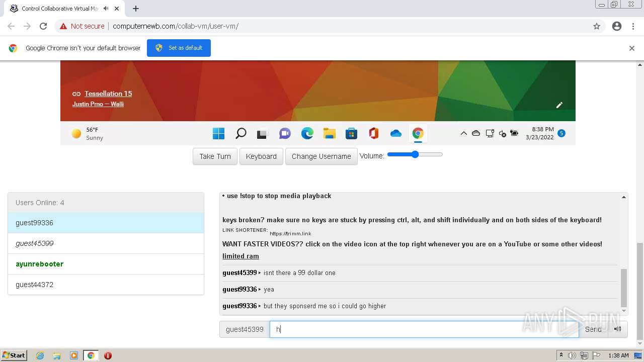Open a new Chrome tab
Screen dimensions: 644x362
136,9
